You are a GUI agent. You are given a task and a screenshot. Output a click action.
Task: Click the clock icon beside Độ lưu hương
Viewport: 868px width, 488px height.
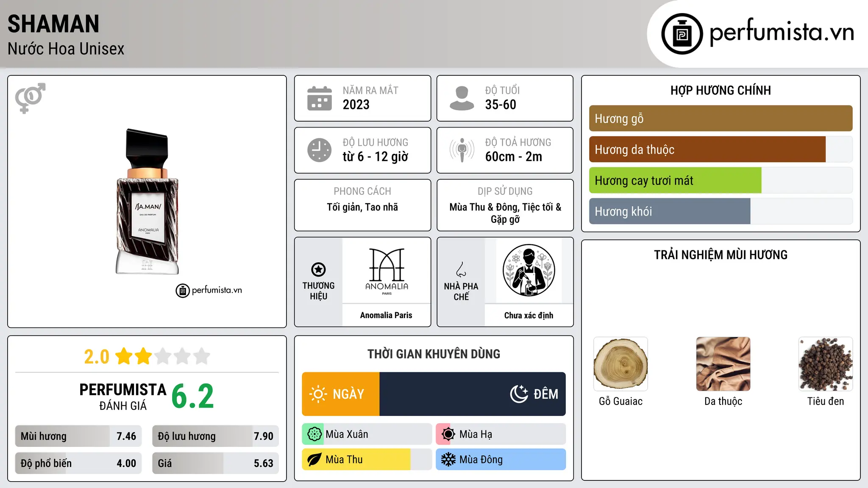[320, 150]
